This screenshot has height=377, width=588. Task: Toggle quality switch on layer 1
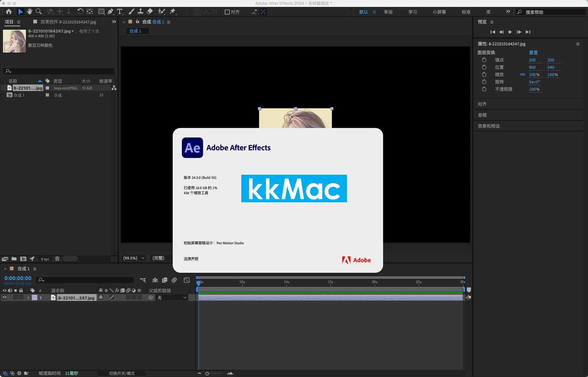coord(112,297)
